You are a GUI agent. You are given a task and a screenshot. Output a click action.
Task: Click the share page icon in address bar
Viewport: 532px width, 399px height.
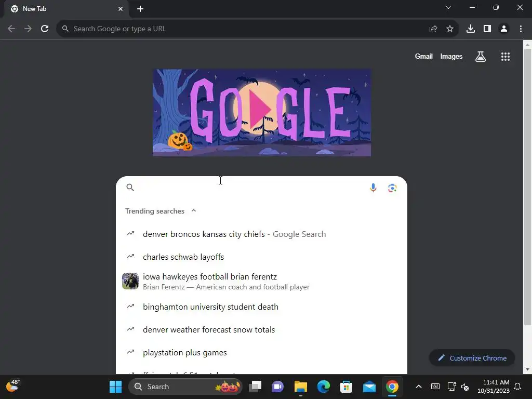[433, 29]
